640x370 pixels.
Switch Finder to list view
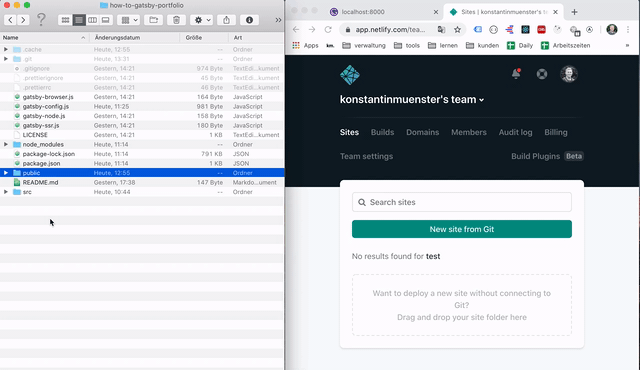pyautogui.click(x=79, y=20)
